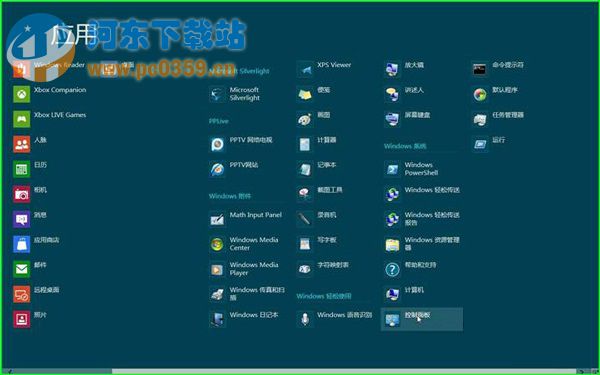Screen dimensions: 600x375
Task: Launch 任务管理器 Task Manager
Action: (x=498, y=119)
